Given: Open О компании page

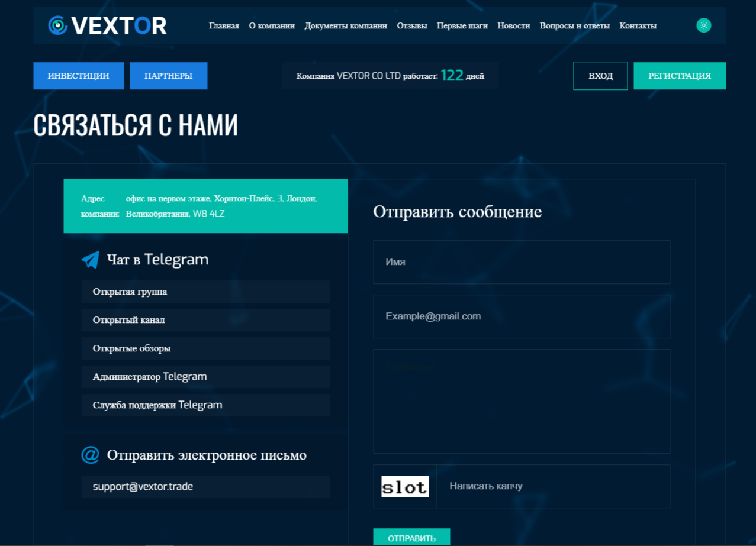Looking at the screenshot, I should 272,25.
